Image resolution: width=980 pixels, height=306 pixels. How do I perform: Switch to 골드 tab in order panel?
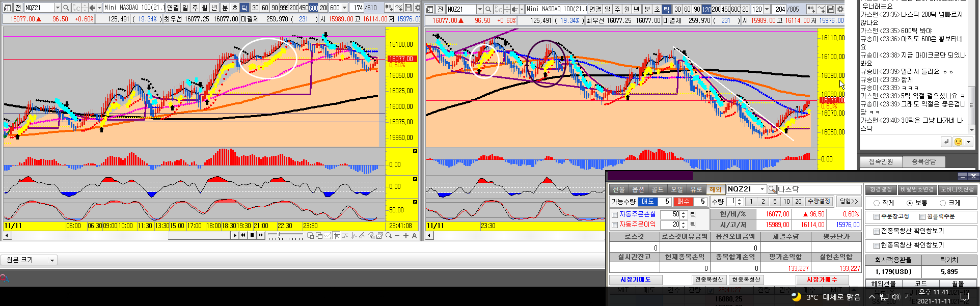tap(658, 189)
